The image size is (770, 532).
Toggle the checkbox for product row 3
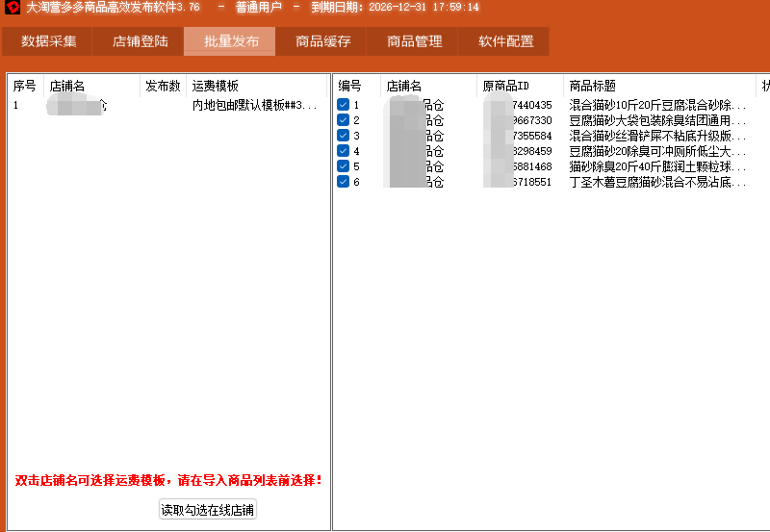click(344, 136)
